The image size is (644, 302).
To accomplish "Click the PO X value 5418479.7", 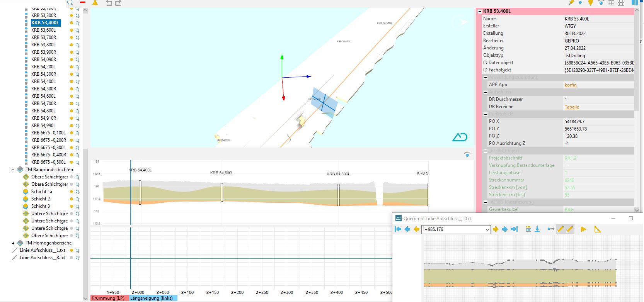I will 574,122.
